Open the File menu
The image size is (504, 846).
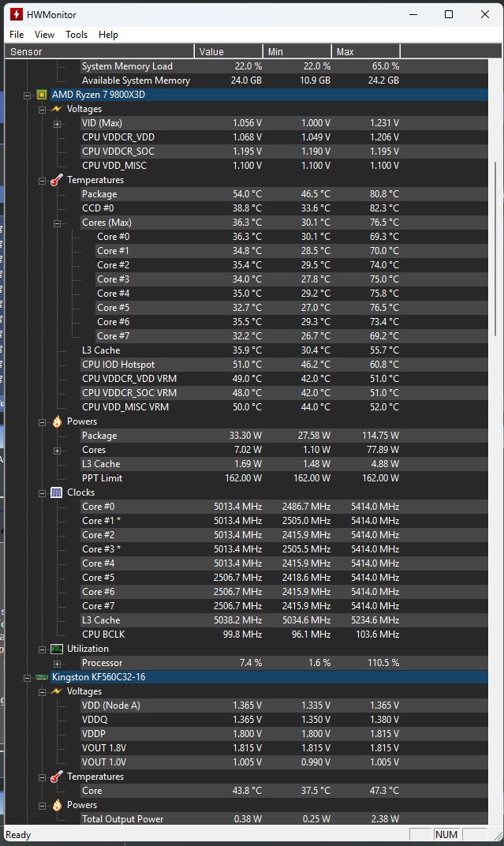pyautogui.click(x=17, y=35)
